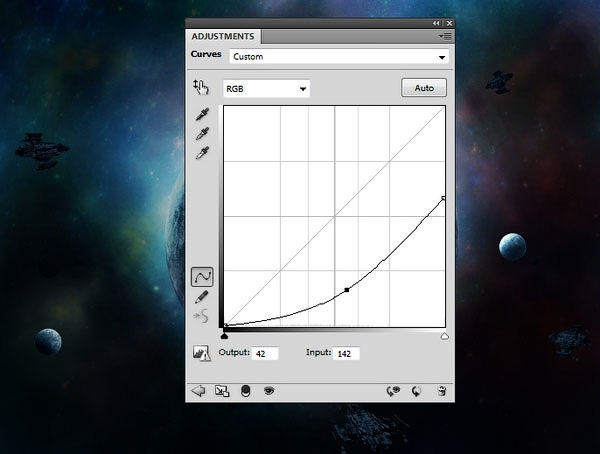The width and height of the screenshot is (600, 454).
Task: Pick the white point eyedropper
Action: [202, 153]
